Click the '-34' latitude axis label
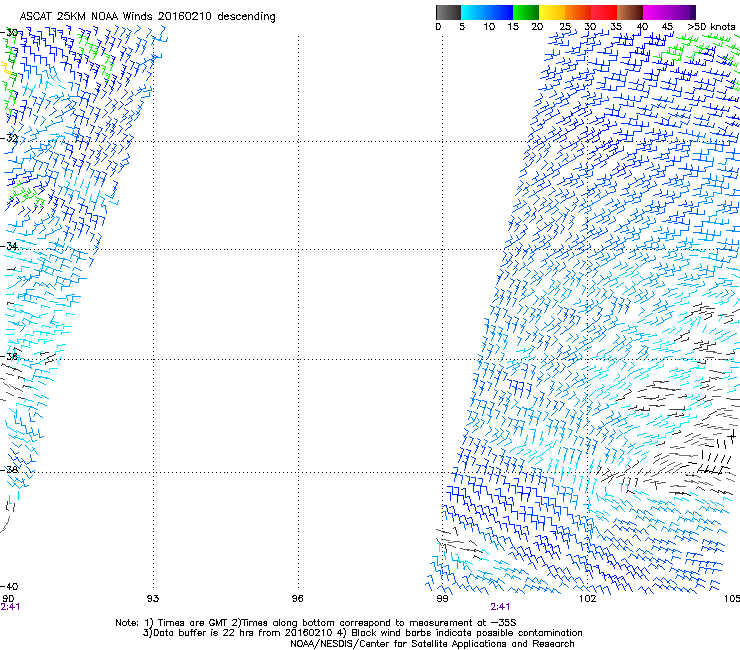Screen dimensions: 740x650 (9, 246)
